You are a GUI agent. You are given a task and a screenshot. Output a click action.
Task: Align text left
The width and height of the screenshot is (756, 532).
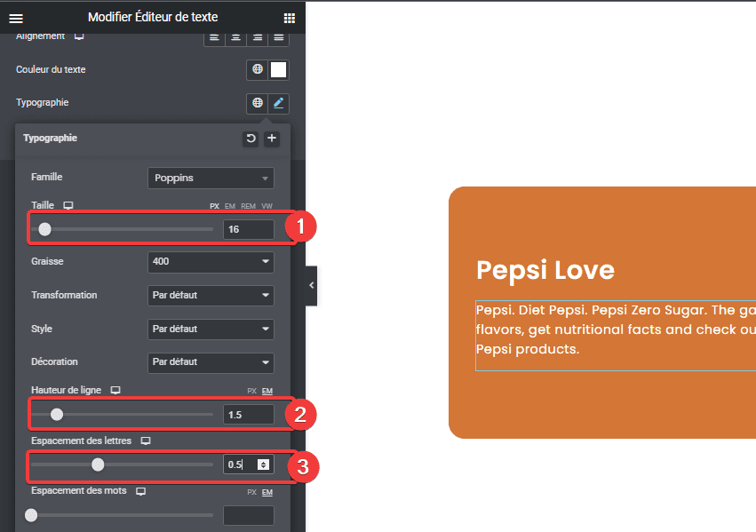215,37
